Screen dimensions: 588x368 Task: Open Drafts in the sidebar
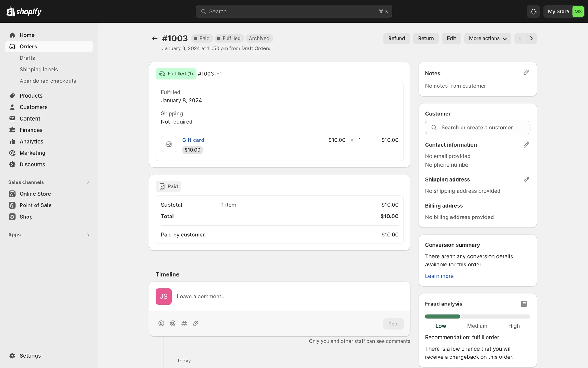pyautogui.click(x=27, y=58)
